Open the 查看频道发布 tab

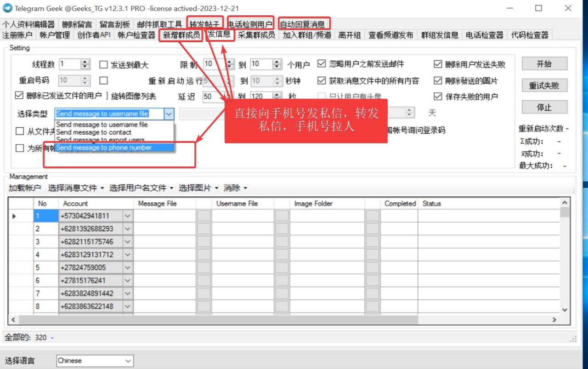pos(391,35)
